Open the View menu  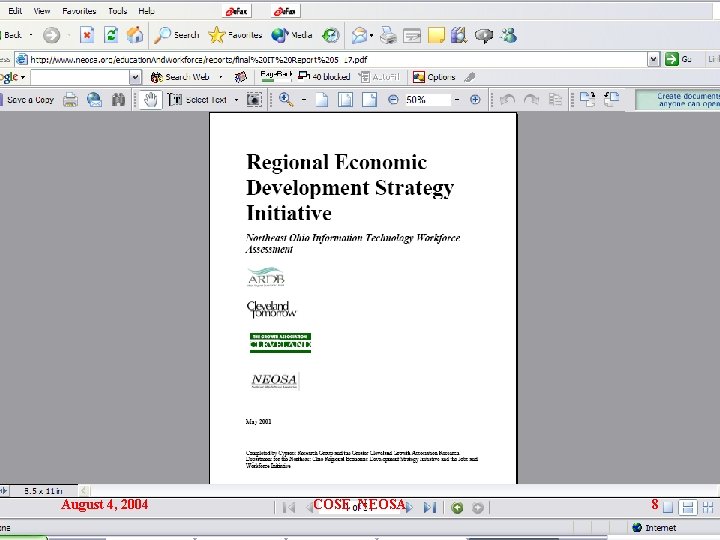tap(42, 11)
